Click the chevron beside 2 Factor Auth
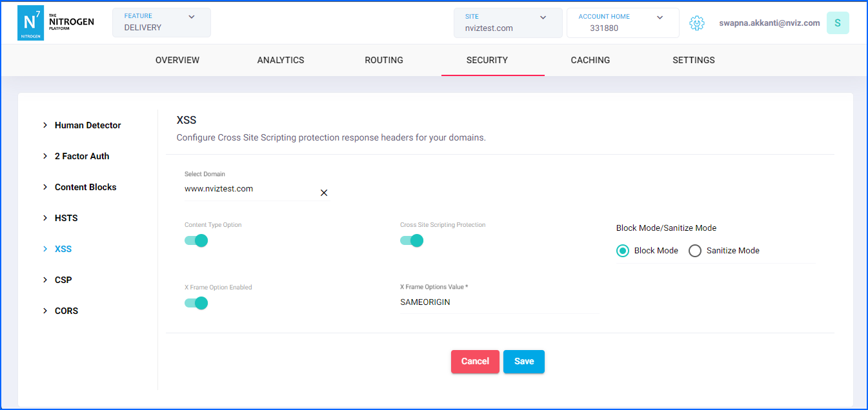This screenshot has height=410, width=868. [45, 156]
